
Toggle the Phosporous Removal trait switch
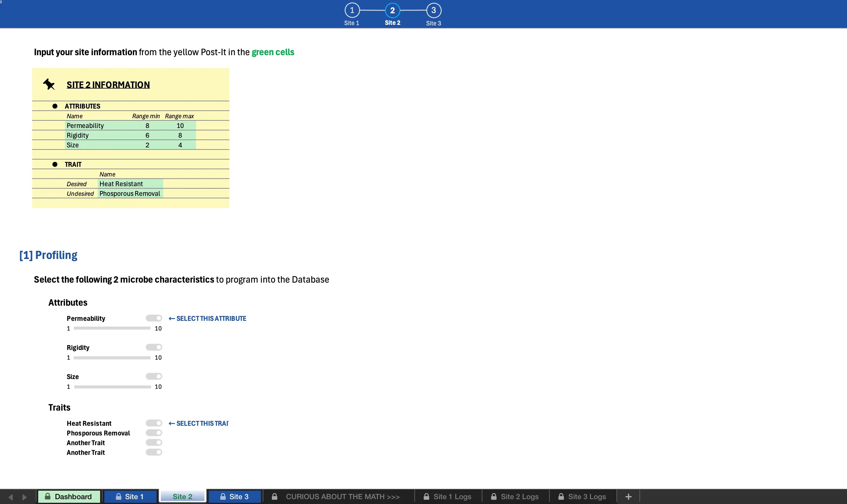click(x=154, y=433)
